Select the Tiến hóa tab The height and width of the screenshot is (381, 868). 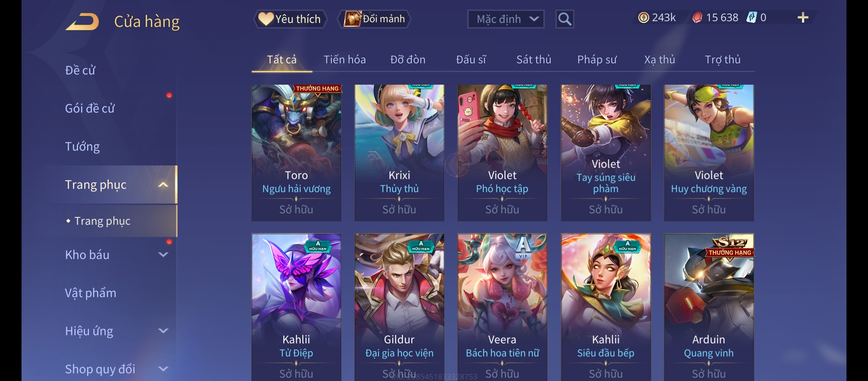(x=344, y=60)
